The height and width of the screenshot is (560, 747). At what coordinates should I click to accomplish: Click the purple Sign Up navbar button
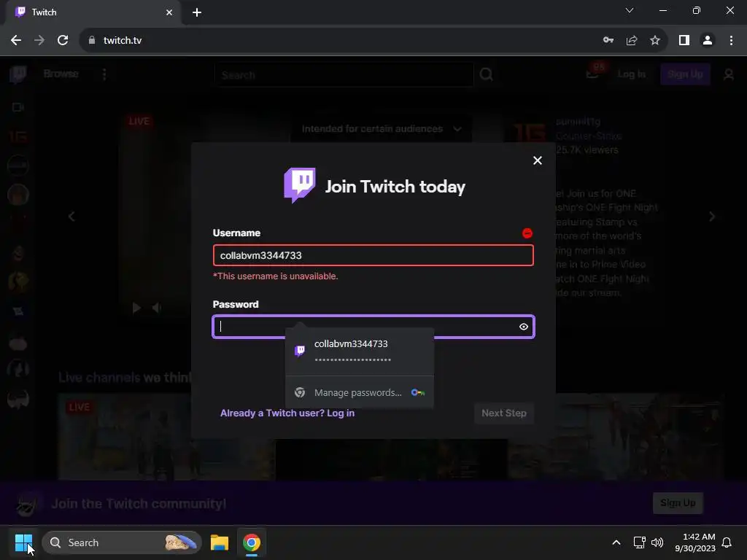pos(685,74)
